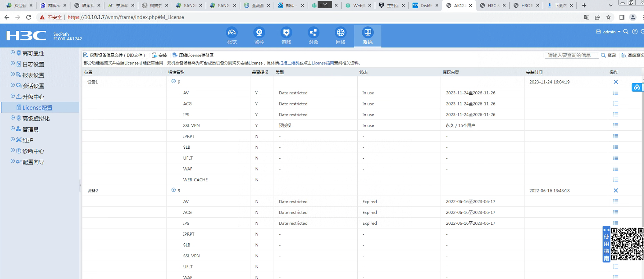Click the 使用指南 QR code panel
This screenshot has width=644, height=279.
623,244
